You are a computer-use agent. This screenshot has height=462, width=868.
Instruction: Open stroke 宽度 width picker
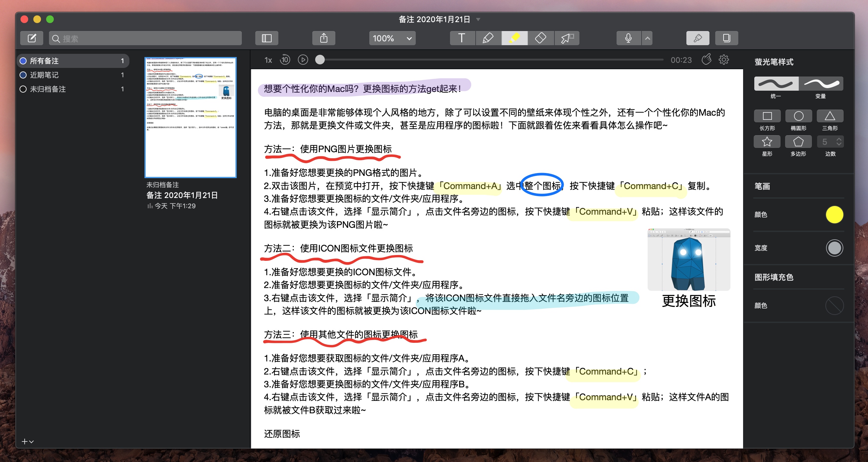(x=835, y=248)
